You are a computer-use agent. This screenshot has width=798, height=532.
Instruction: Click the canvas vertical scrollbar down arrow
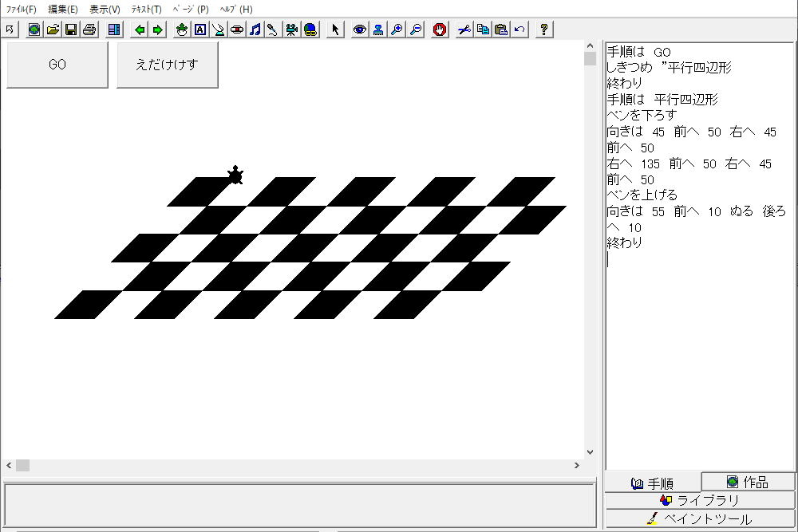(x=591, y=451)
